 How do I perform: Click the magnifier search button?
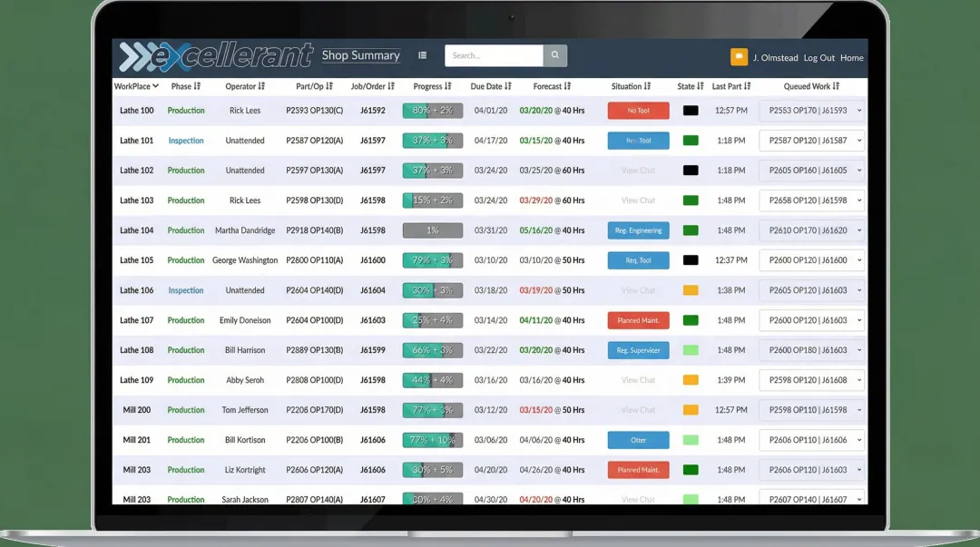(x=555, y=55)
